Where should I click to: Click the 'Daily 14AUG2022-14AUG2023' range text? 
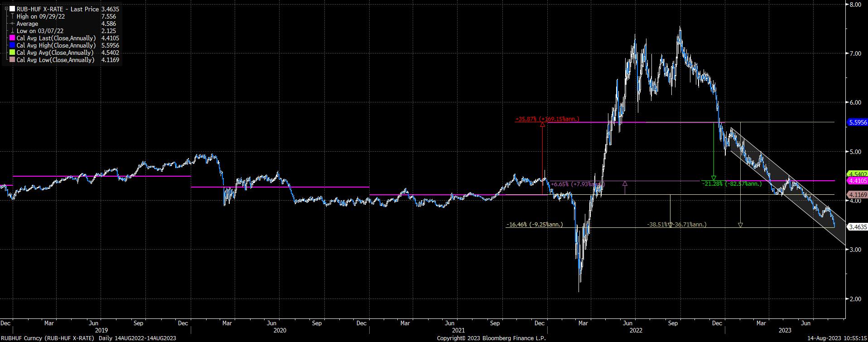click(x=137, y=338)
